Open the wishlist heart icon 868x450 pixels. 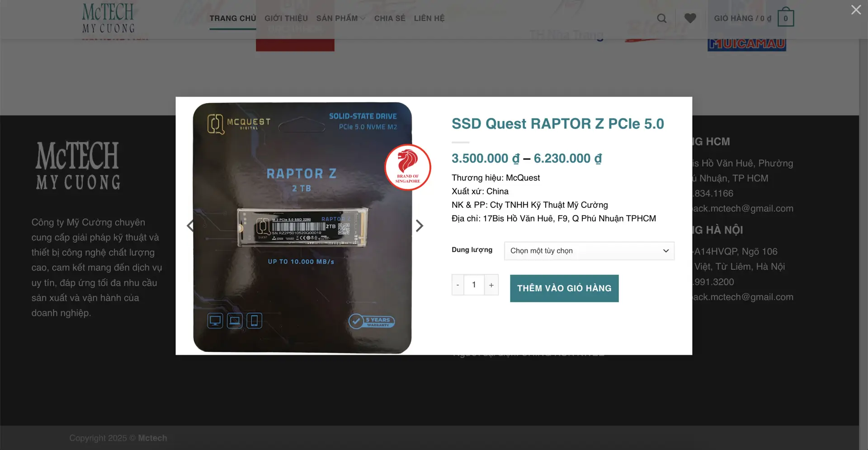click(x=690, y=18)
